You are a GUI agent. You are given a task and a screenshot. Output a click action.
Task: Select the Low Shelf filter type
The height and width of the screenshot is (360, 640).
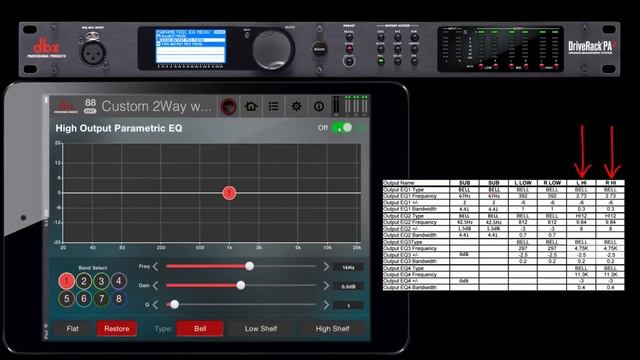click(261, 329)
